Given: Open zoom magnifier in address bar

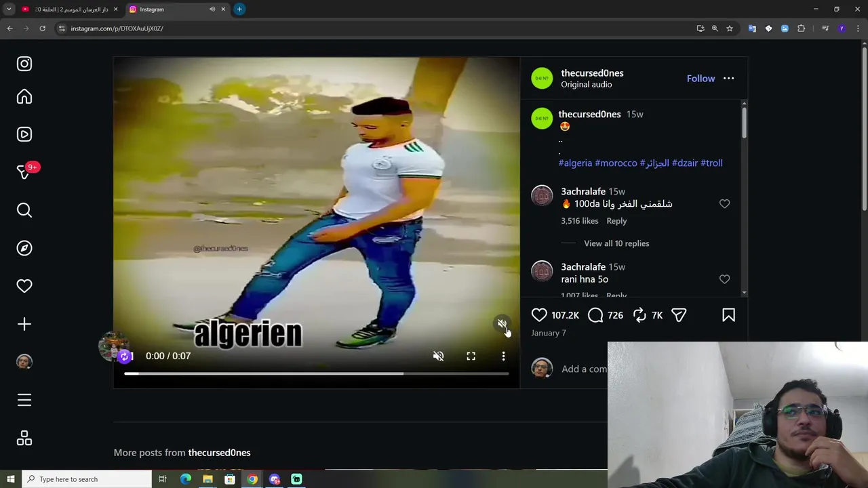Looking at the screenshot, I should [x=715, y=28].
